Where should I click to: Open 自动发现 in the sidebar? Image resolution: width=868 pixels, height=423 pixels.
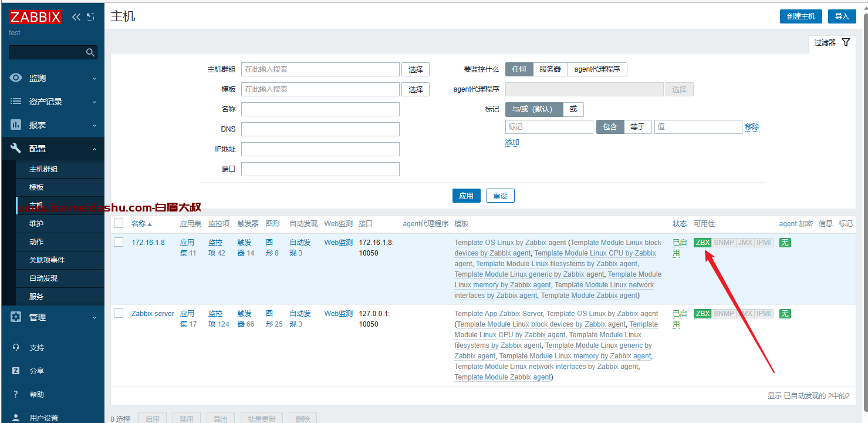43,278
